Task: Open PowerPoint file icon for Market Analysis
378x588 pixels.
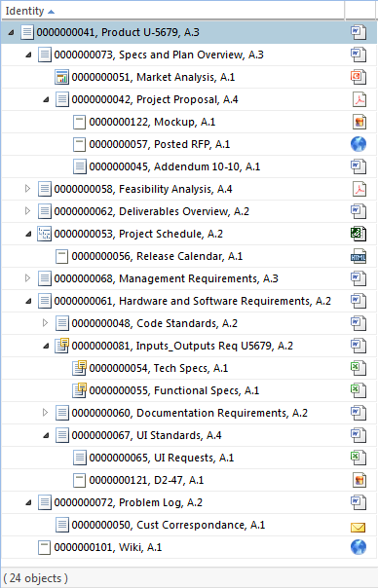Action: pos(359,77)
